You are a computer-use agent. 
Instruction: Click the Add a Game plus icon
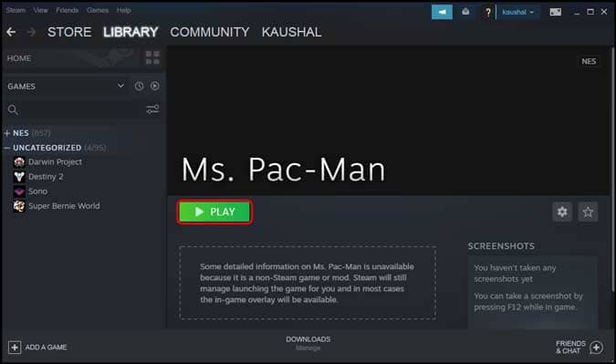[15, 347]
